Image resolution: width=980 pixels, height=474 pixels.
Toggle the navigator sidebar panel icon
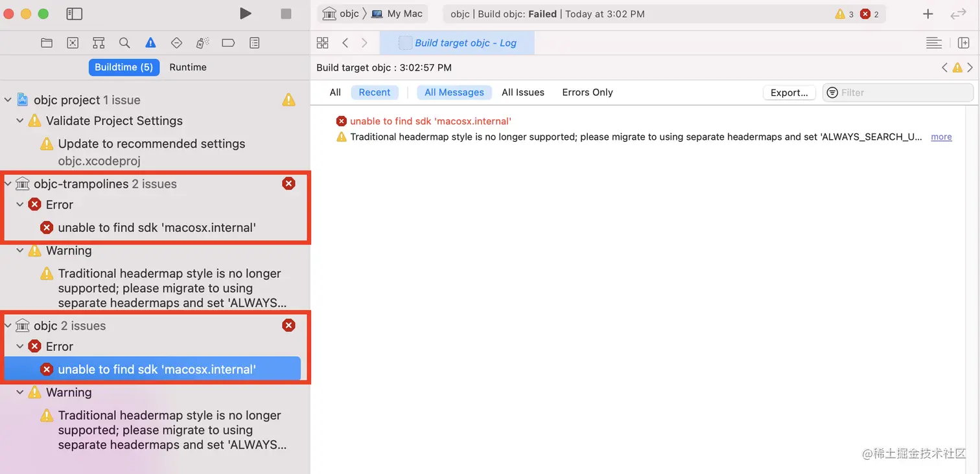75,14
